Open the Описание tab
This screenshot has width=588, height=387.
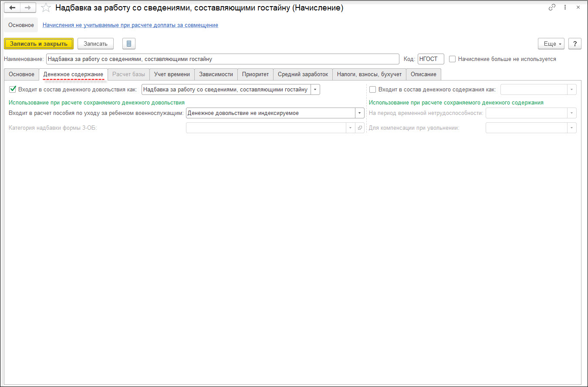(423, 74)
